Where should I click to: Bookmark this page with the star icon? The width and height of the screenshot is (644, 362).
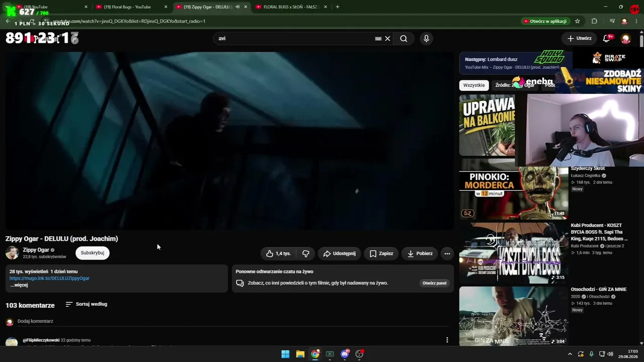coord(578,21)
